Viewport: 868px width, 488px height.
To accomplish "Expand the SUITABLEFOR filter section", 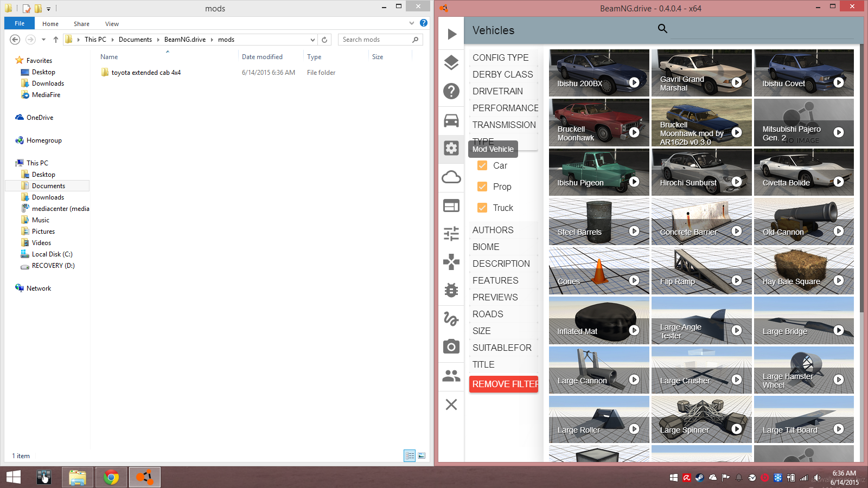I will tap(503, 348).
